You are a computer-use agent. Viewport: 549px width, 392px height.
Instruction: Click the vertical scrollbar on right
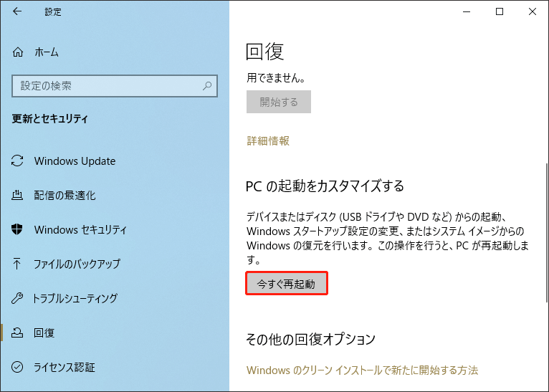[547, 233]
